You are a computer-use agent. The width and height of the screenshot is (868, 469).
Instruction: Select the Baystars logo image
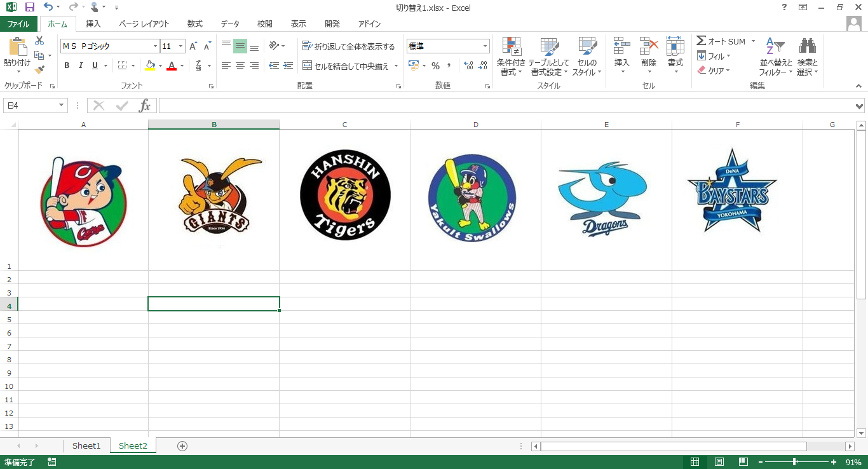pos(732,190)
